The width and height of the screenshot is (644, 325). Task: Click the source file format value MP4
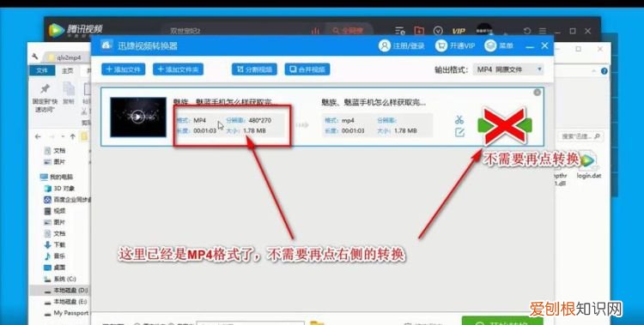click(x=199, y=121)
